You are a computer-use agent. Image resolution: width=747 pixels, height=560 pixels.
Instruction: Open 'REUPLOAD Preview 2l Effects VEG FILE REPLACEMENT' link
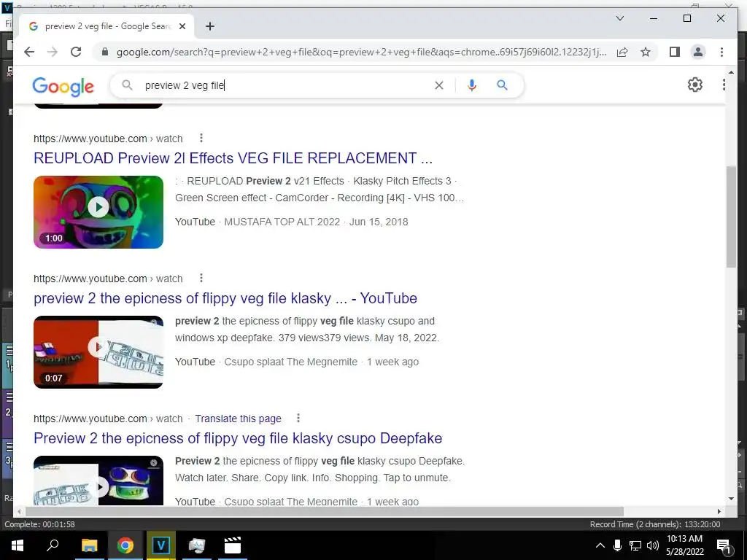point(233,158)
